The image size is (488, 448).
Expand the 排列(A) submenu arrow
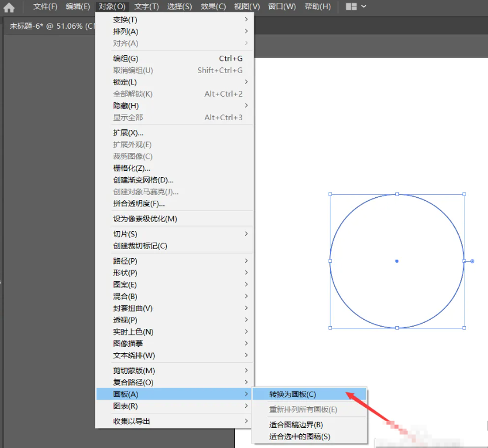[246, 31]
